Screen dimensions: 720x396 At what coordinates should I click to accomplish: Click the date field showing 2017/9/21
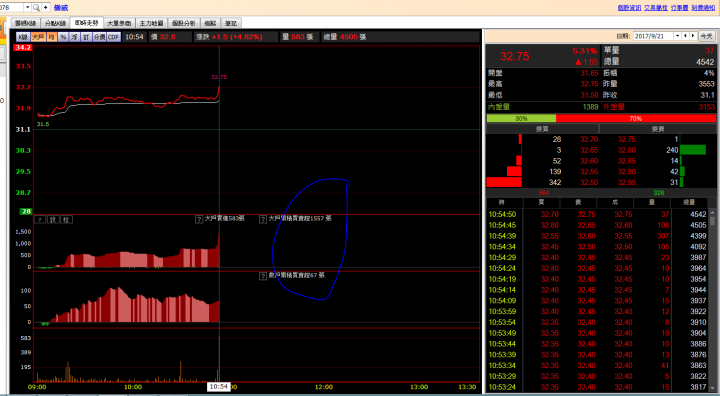[653, 36]
